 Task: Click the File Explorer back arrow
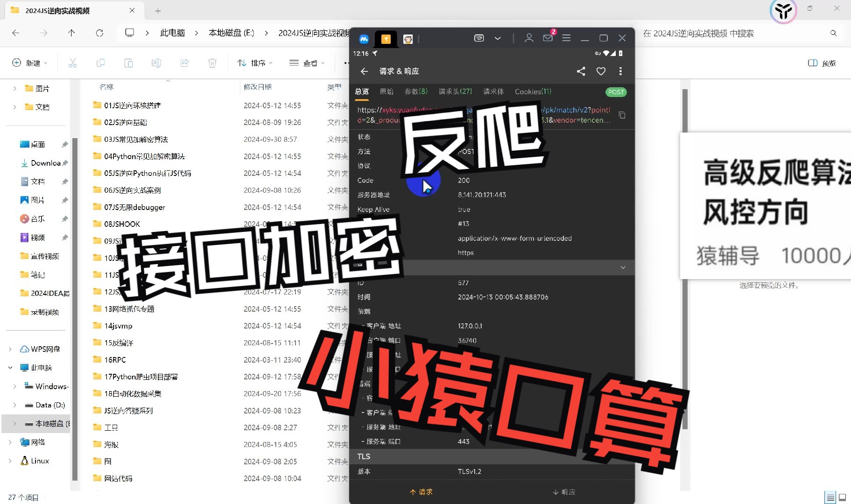[x=15, y=33]
